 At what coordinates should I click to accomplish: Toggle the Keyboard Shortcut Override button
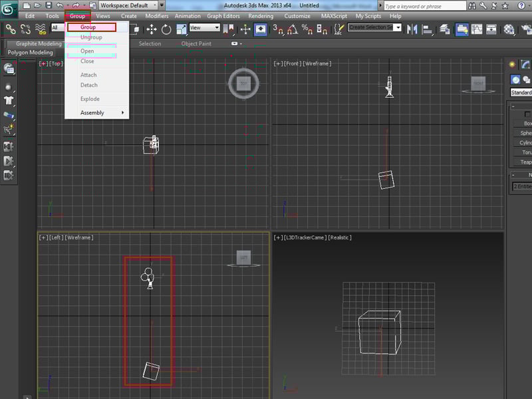pyautogui.click(x=261, y=29)
